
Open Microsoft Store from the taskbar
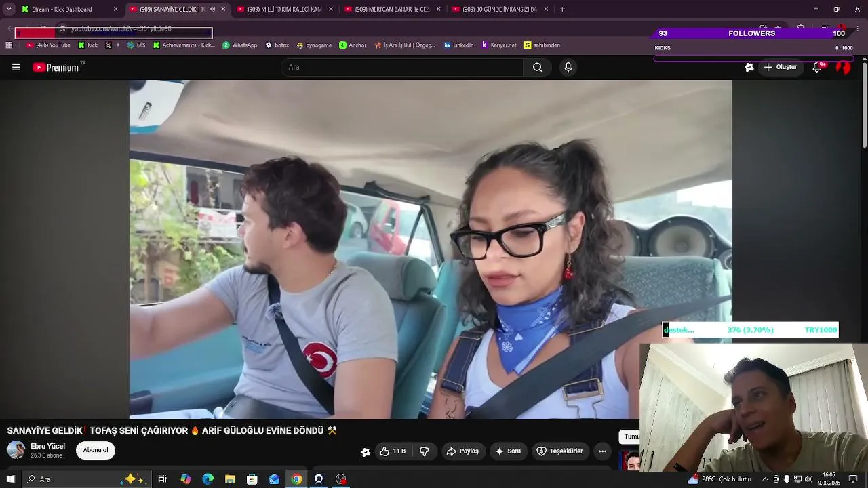(252, 479)
